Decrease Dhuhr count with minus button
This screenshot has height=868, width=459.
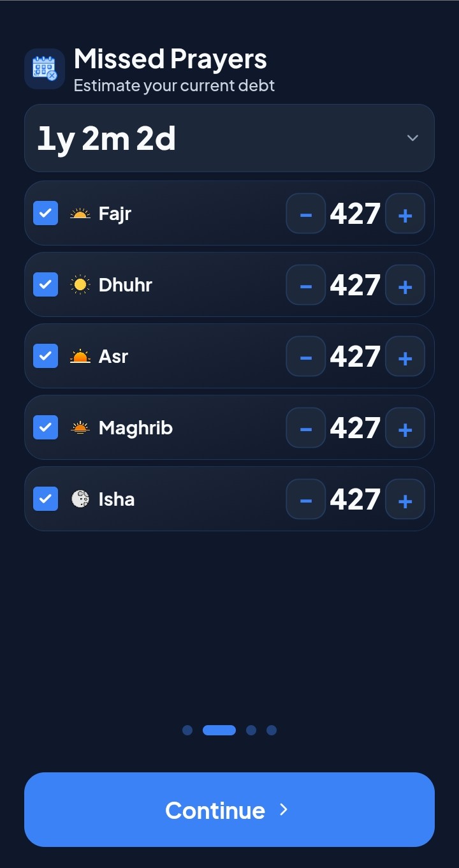(x=306, y=285)
